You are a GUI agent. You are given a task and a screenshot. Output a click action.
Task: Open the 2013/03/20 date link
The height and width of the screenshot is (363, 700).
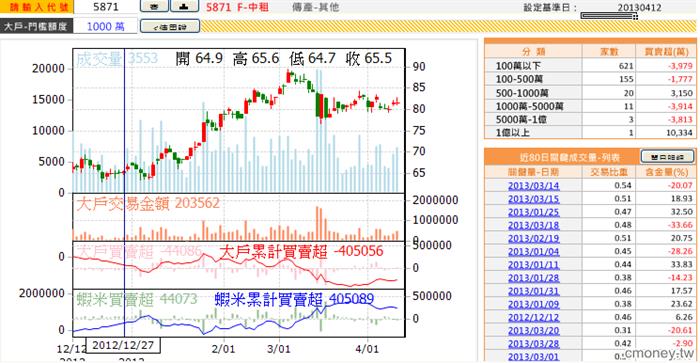pyautogui.click(x=533, y=330)
